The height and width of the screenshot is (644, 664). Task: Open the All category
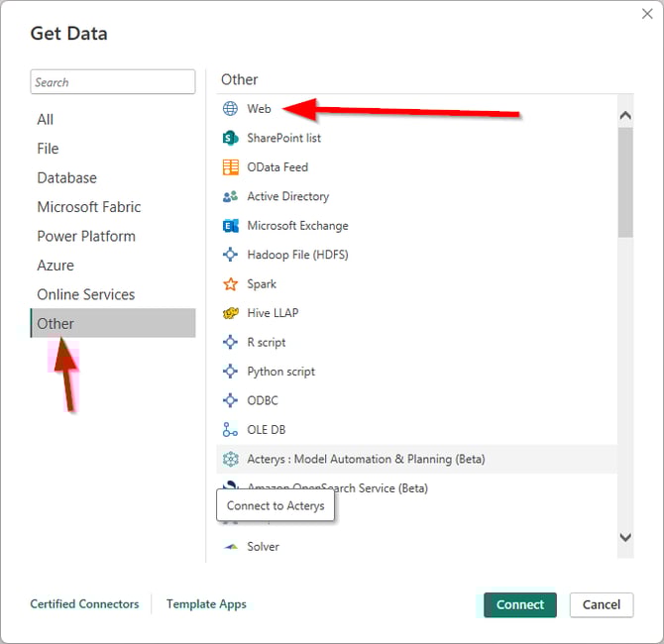46,120
